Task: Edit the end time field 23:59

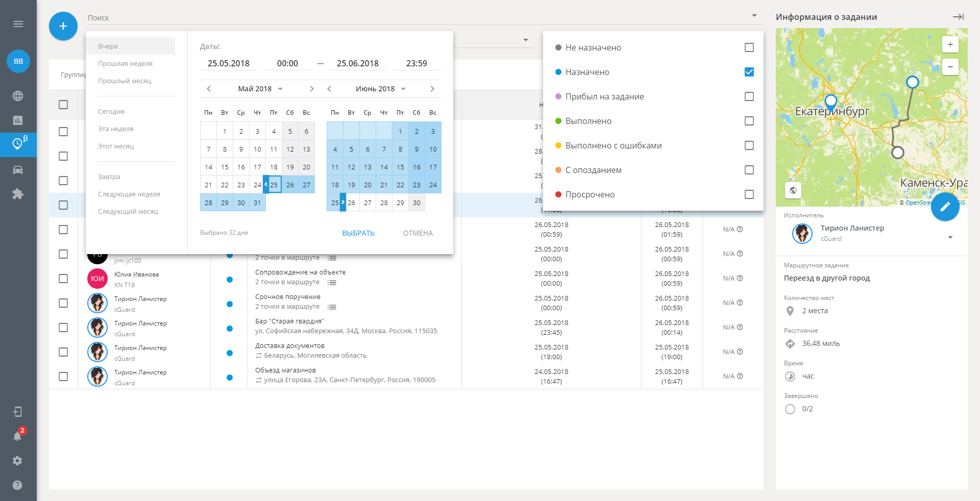Action: coord(416,63)
